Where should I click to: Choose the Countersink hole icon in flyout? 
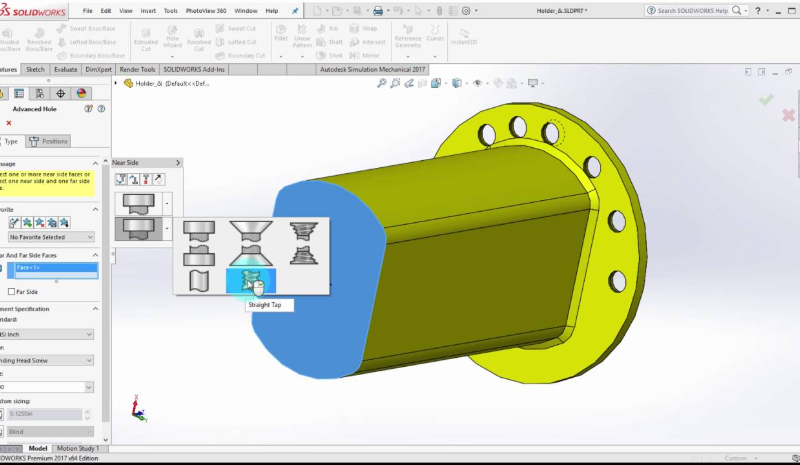click(x=251, y=241)
